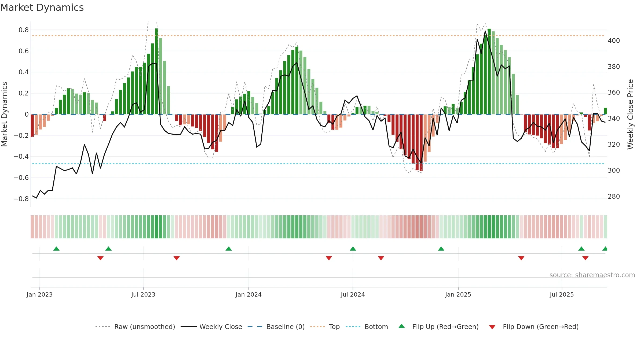Click the cyan dashed Bottom threshold line
644x362 pixels.
[318, 164]
